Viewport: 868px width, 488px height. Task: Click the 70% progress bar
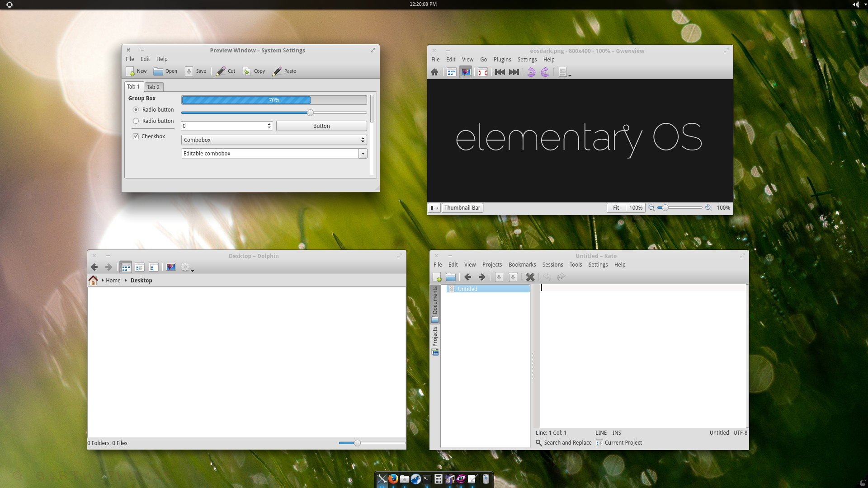click(274, 100)
